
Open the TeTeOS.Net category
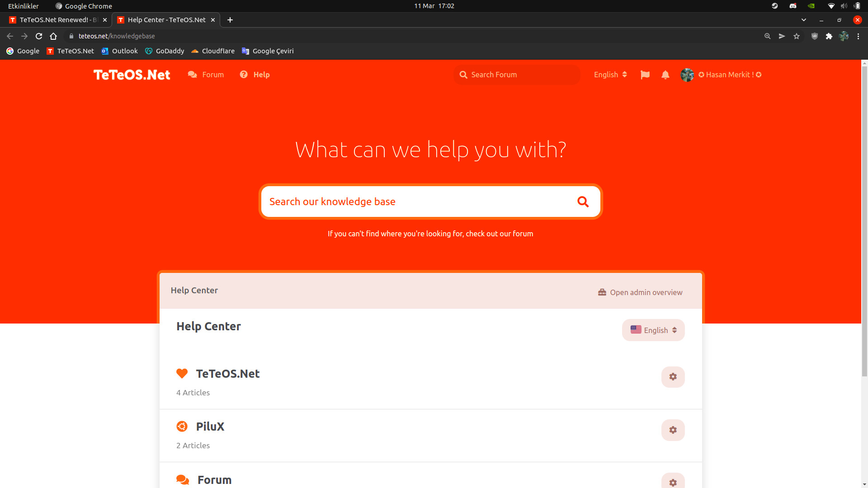pos(227,374)
